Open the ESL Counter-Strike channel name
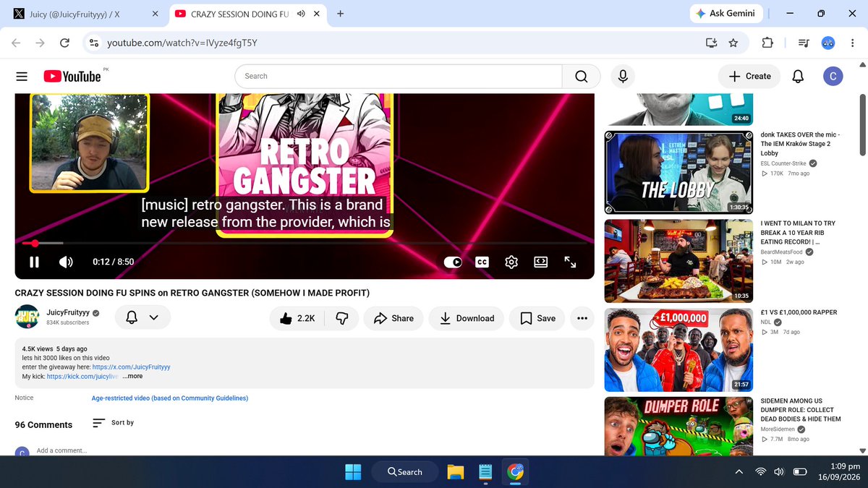This screenshot has height=488, width=868. click(783, 163)
